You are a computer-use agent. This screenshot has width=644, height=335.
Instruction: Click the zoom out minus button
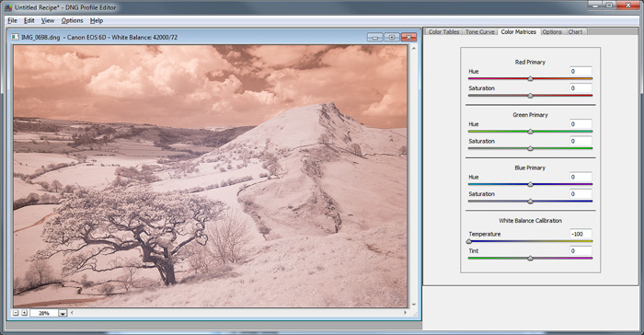[x=16, y=313]
